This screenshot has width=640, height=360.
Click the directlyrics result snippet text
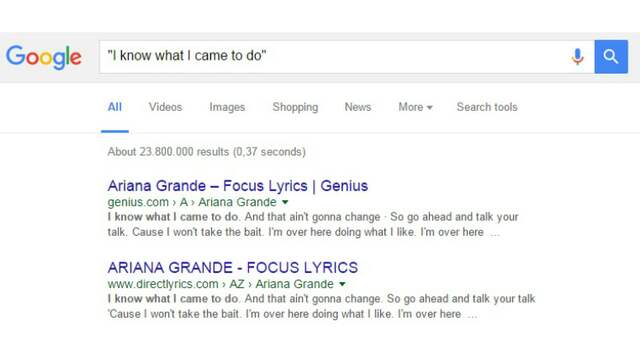tap(321, 307)
